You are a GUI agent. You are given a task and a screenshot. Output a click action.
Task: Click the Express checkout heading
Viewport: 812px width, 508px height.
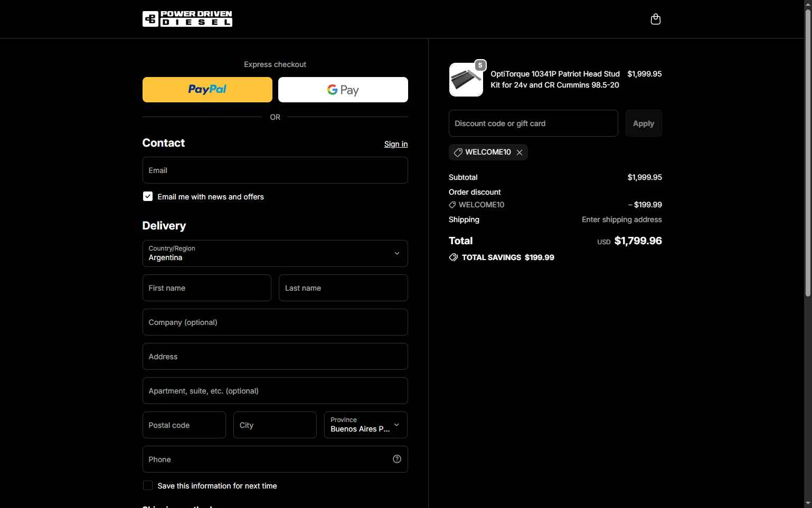coord(275,64)
